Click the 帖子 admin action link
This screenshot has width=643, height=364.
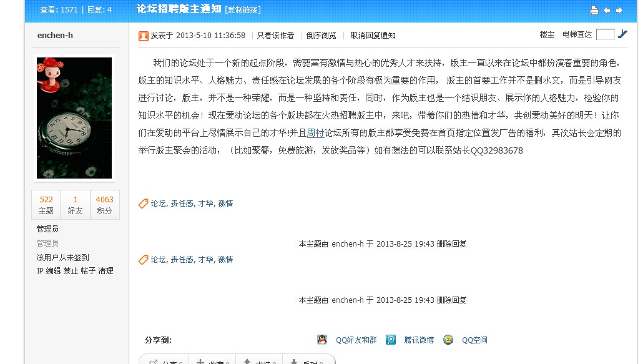[88, 270]
